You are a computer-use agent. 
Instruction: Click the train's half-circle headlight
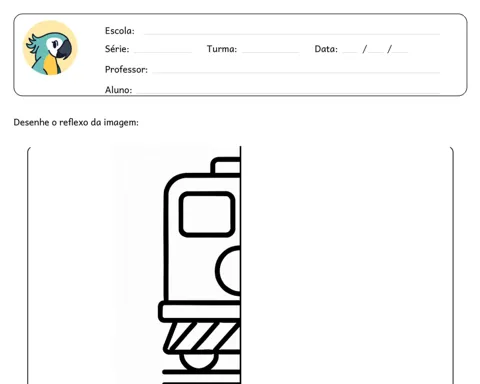point(228,271)
